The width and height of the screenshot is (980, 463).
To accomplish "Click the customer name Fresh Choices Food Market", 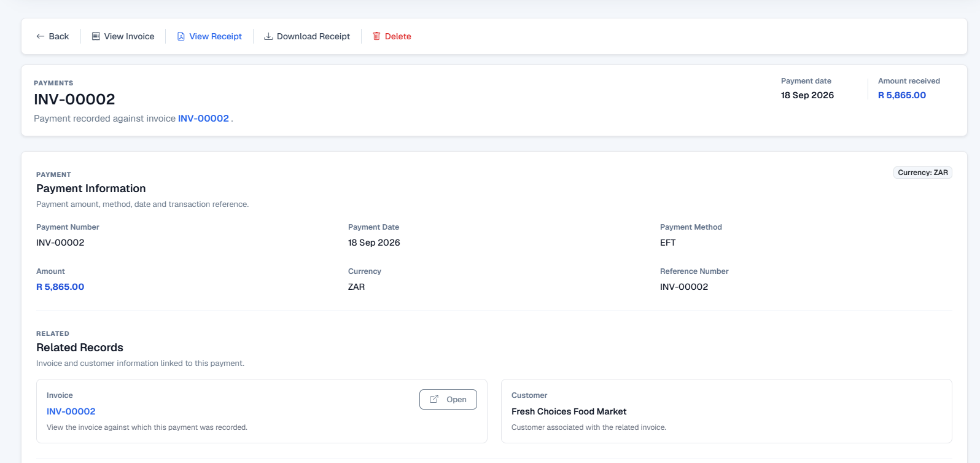I will click(x=569, y=411).
